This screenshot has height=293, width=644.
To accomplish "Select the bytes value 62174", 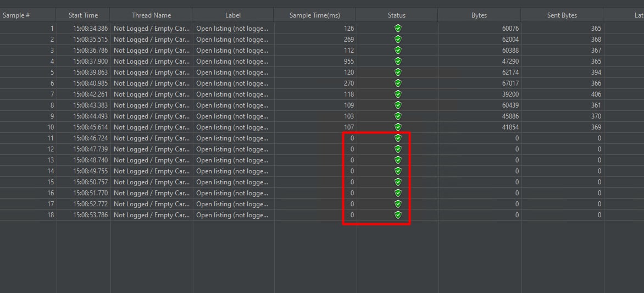I will point(510,72).
